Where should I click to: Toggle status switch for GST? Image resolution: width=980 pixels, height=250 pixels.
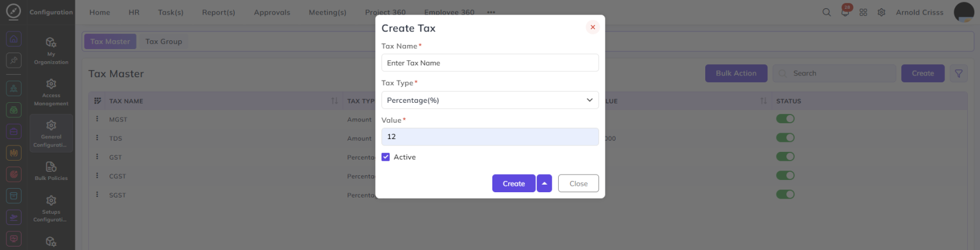coord(785,157)
